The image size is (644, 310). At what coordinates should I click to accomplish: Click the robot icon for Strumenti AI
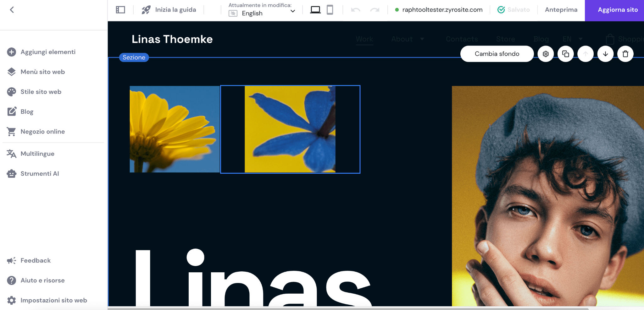pos(12,174)
